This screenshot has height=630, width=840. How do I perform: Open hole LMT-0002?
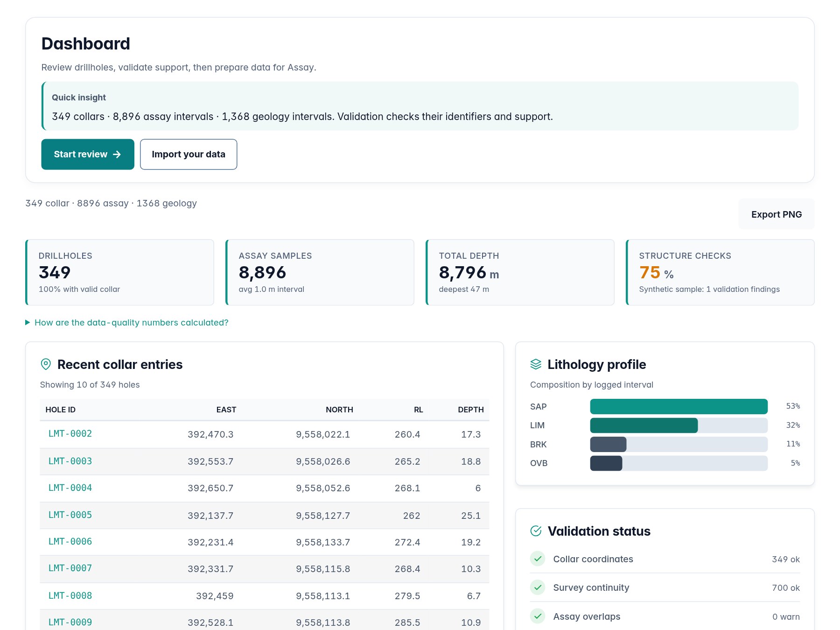(x=70, y=434)
